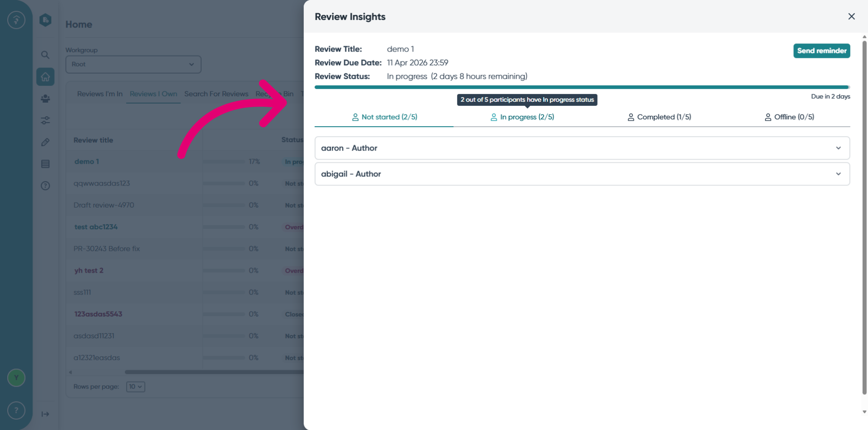Image resolution: width=868 pixels, height=430 pixels.
Task: Open the sliders settings icon
Action: coord(45,120)
